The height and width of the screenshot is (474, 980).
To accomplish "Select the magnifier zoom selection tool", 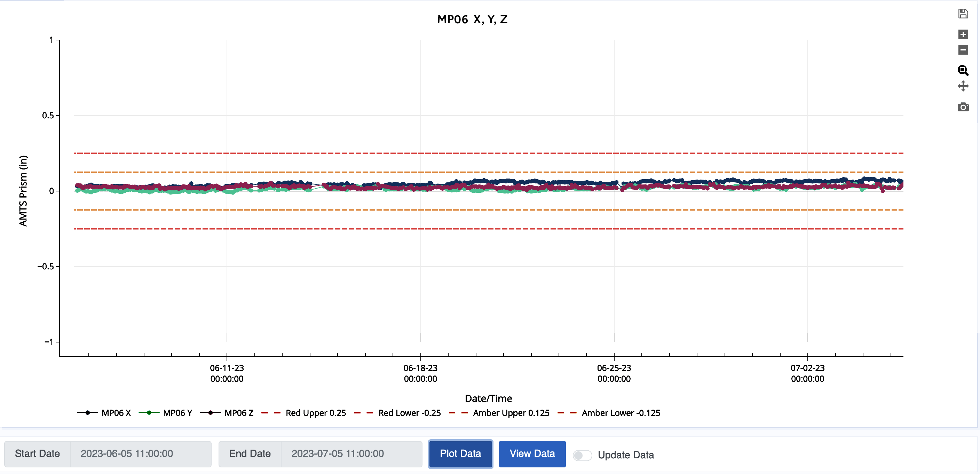I will (x=963, y=70).
